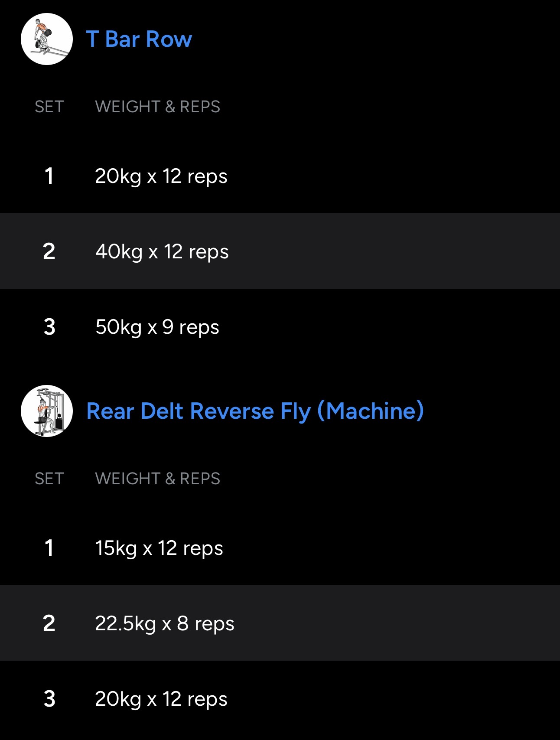Click the SET header under Rear Delt Reverse Fly

pyautogui.click(x=49, y=479)
